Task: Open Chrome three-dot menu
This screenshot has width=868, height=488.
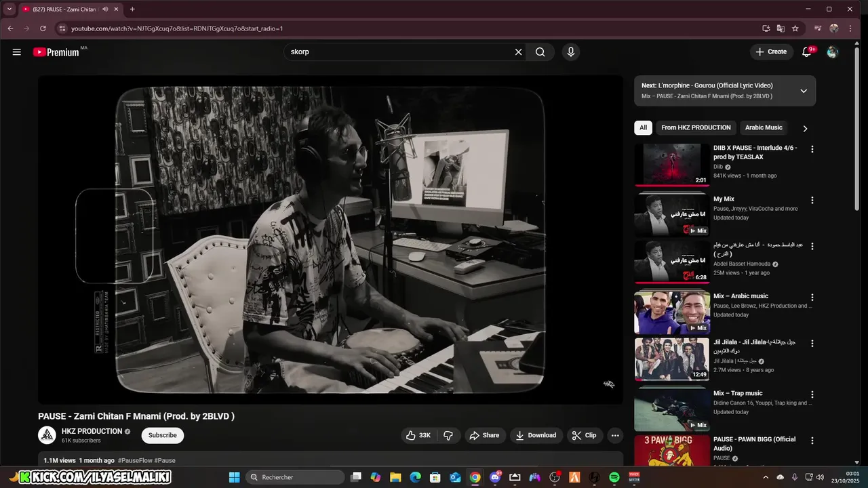Action: pos(850,28)
